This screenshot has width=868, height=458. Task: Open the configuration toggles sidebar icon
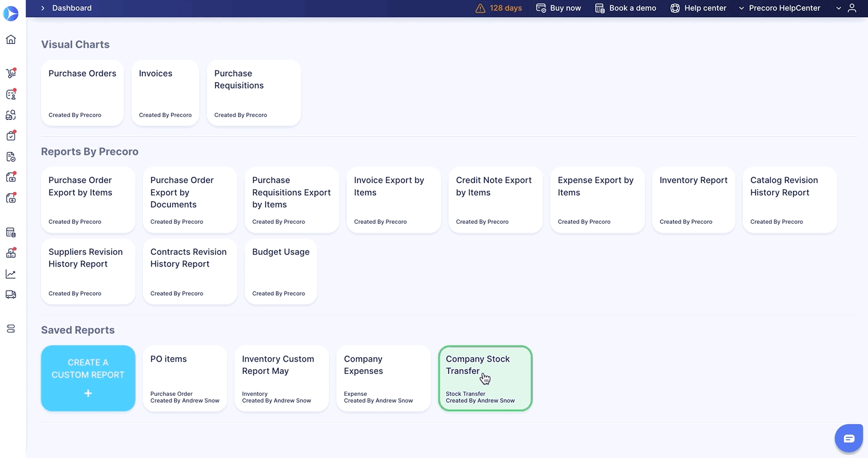[10, 329]
